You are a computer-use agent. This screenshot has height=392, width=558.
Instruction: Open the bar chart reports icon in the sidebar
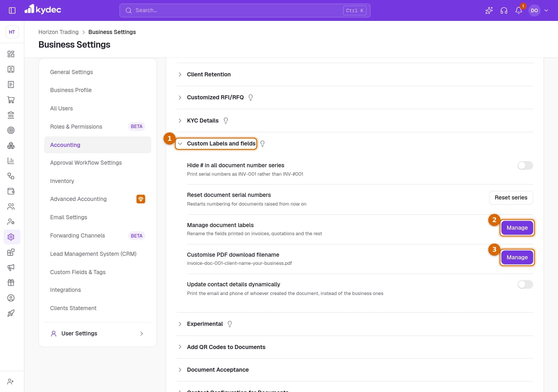tap(11, 161)
